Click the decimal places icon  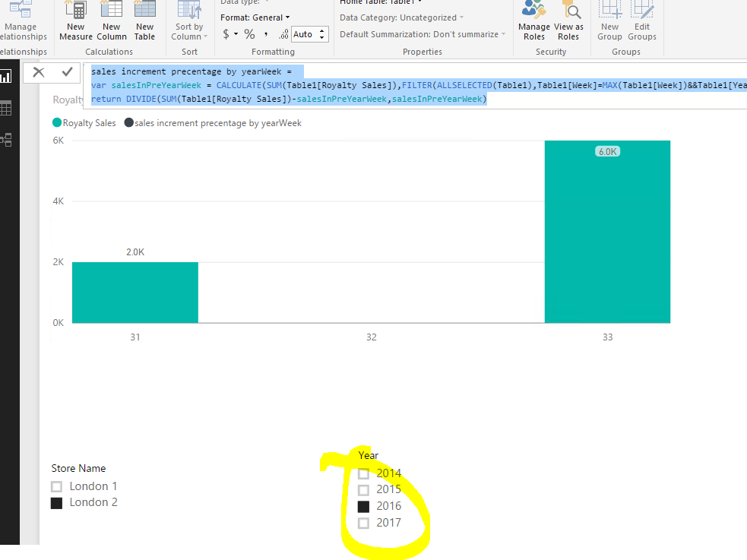point(283,34)
